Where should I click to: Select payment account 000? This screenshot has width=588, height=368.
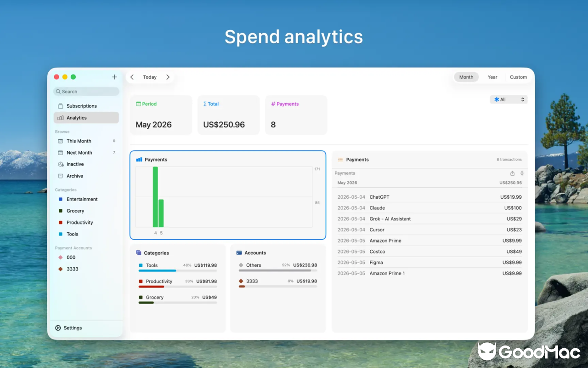[x=86, y=258]
